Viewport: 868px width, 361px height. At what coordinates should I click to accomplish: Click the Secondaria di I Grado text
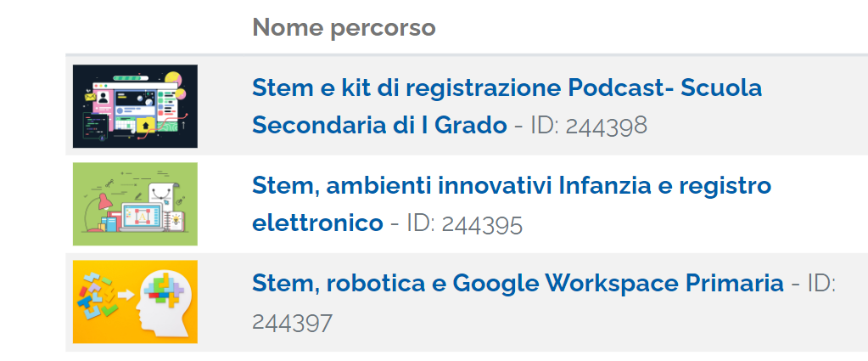coord(380,127)
